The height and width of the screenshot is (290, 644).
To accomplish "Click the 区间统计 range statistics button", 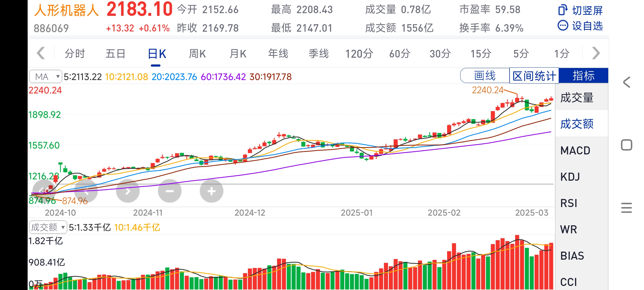I will pos(534,76).
